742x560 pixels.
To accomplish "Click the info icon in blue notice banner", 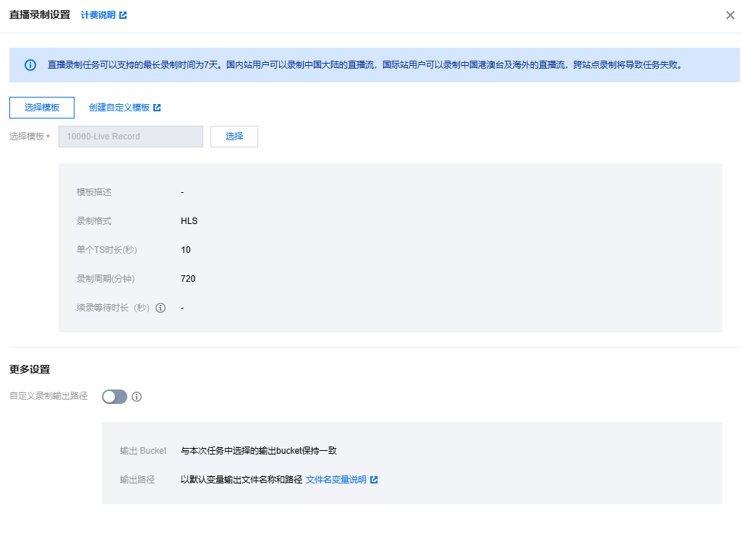I will pyautogui.click(x=30, y=65).
